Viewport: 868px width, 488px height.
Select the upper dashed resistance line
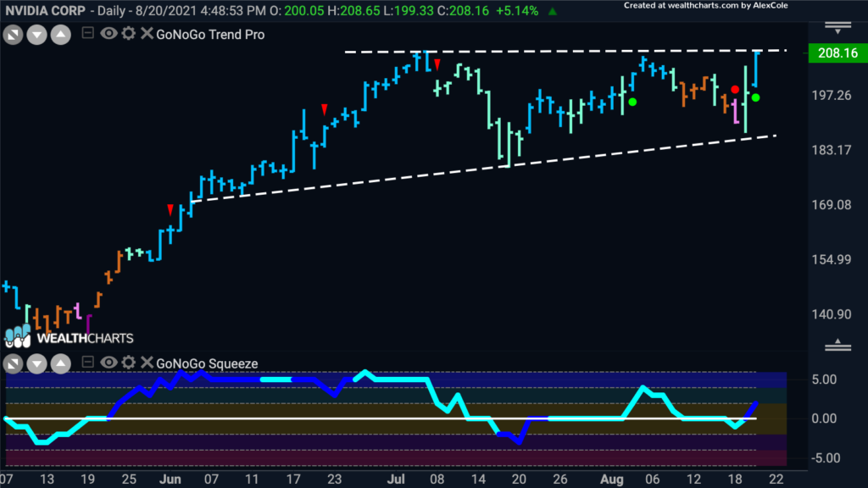pyautogui.click(x=565, y=52)
